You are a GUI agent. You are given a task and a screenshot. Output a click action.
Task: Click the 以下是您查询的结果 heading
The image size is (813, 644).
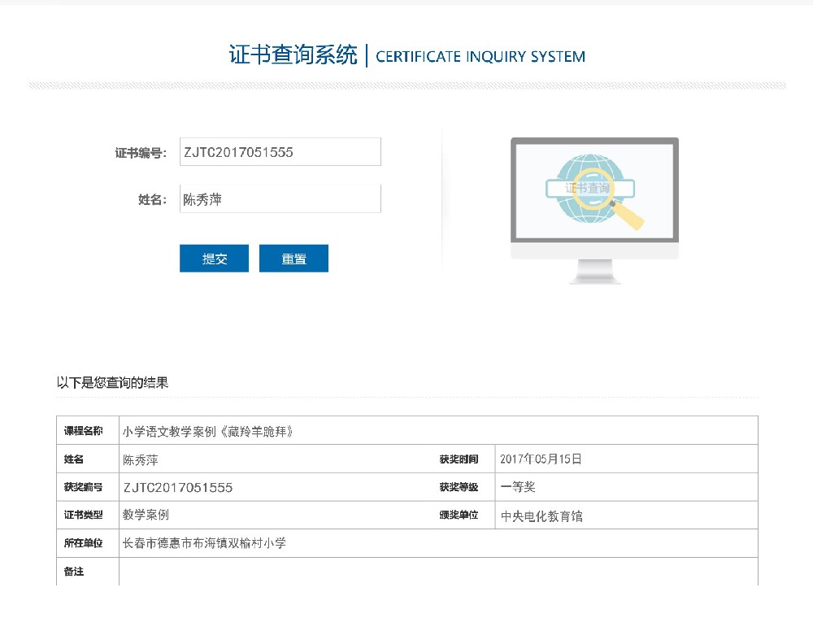point(112,383)
